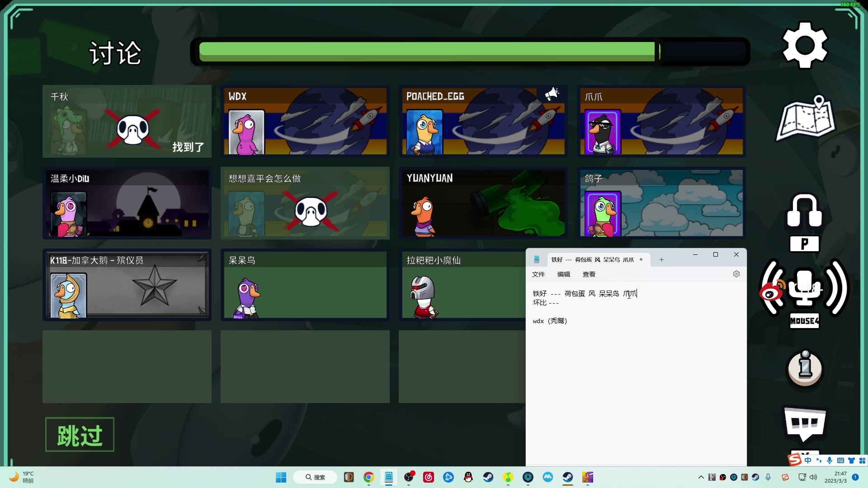Open the Windows Start menu
Viewport: 868px width, 488px height.
(x=281, y=477)
